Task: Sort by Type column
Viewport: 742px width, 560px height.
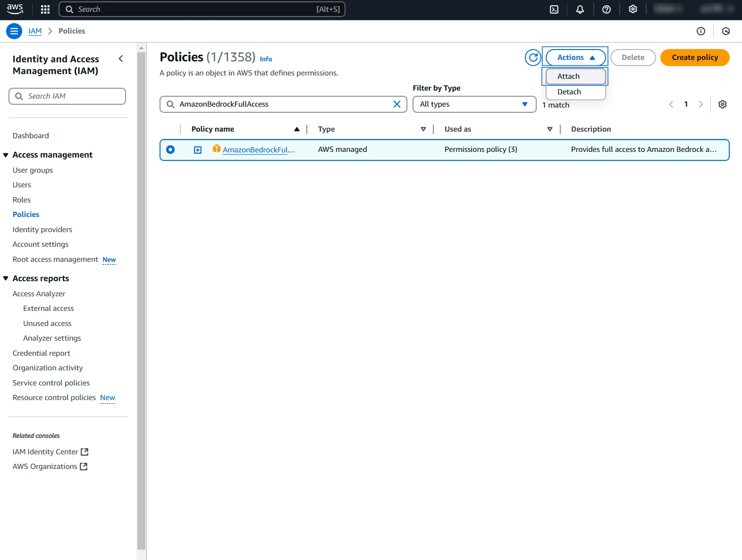Action: pyautogui.click(x=423, y=129)
